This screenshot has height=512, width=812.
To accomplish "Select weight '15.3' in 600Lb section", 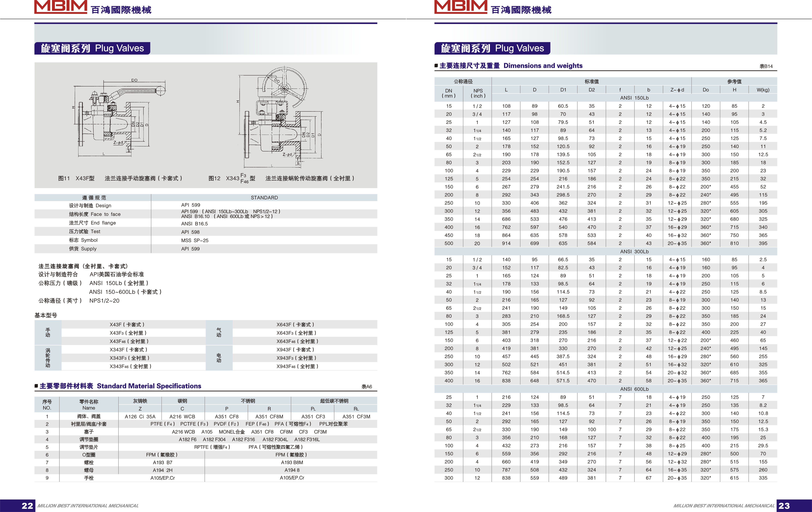I will click(x=763, y=429).
